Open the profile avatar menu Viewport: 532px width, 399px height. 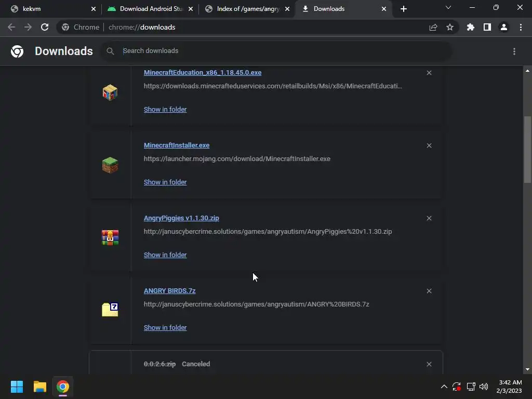point(504,27)
